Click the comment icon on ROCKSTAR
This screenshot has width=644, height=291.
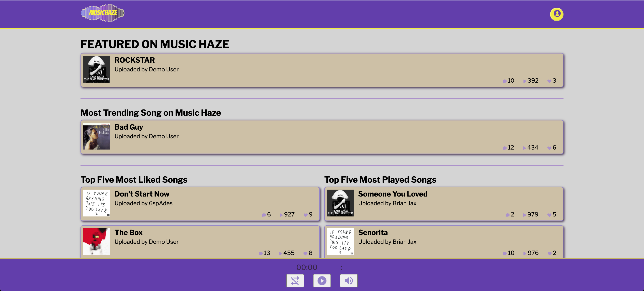coord(504,81)
